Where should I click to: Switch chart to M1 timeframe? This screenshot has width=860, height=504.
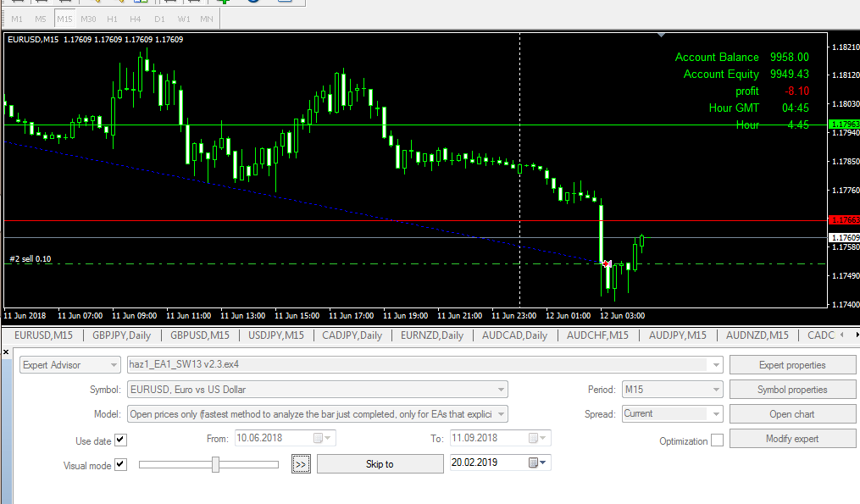pos(17,18)
